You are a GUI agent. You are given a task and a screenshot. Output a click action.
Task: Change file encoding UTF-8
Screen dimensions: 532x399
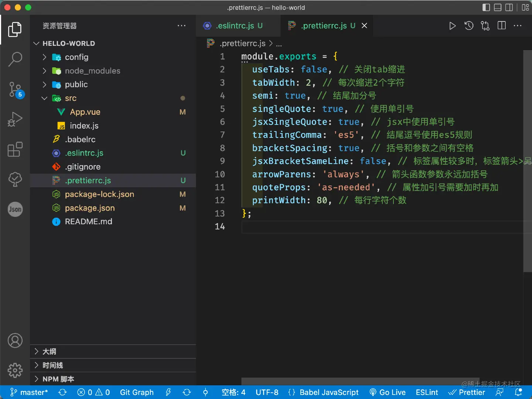[x=267, y=392]
